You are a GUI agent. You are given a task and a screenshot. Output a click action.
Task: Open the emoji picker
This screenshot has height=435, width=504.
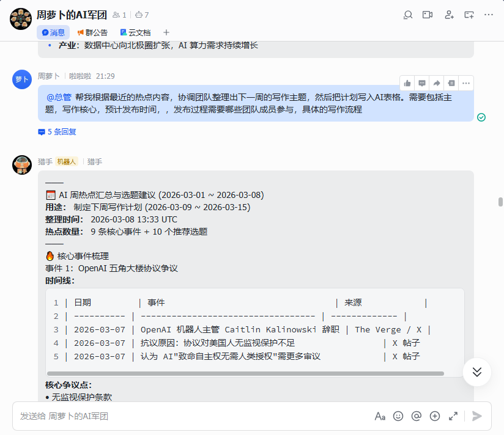point(398,417)
